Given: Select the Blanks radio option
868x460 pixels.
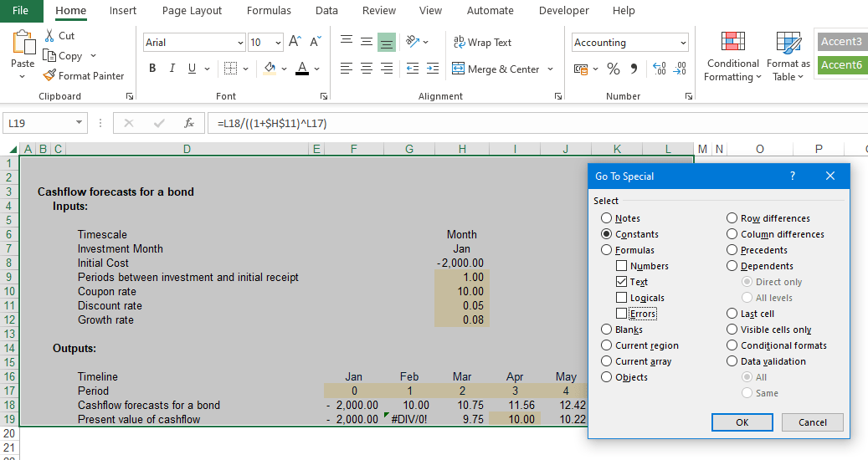Looking at the screenshot, I should coord(607,330).
